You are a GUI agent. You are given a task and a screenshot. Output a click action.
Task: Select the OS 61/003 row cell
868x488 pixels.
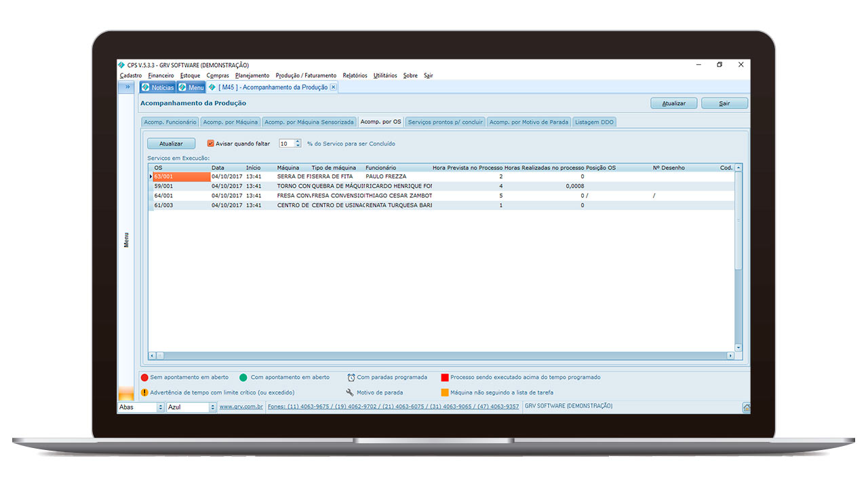point(182,205)
